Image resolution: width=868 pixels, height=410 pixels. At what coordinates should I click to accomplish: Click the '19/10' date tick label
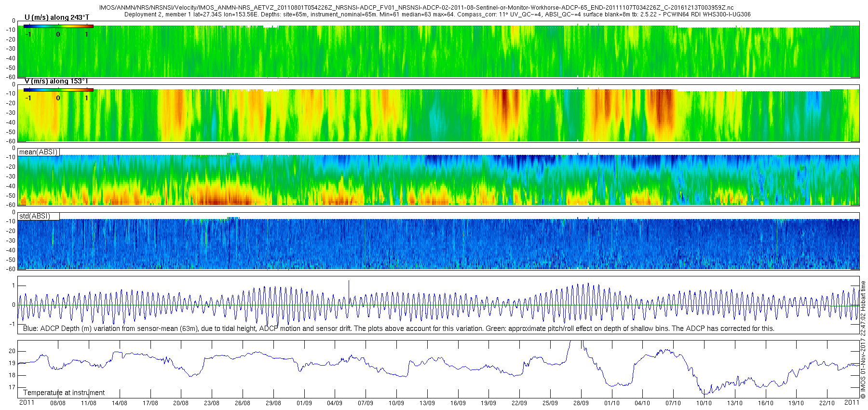pyautogui.click(x=796, y=403)
